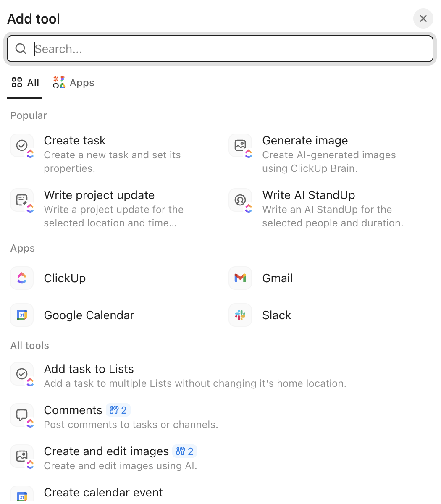This screenshot has height=504, width=441.
Task: Click the 2 badge next to Comments
Action: (118, 410)
